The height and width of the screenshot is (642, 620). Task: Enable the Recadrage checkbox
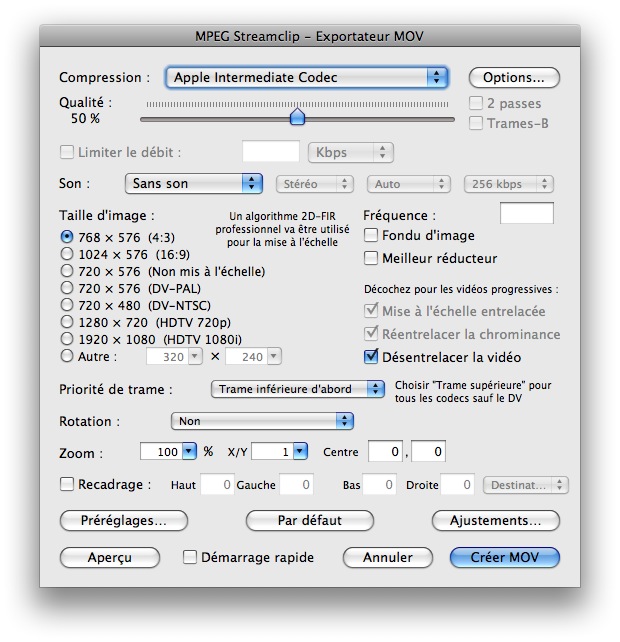(x=67, y=484)
